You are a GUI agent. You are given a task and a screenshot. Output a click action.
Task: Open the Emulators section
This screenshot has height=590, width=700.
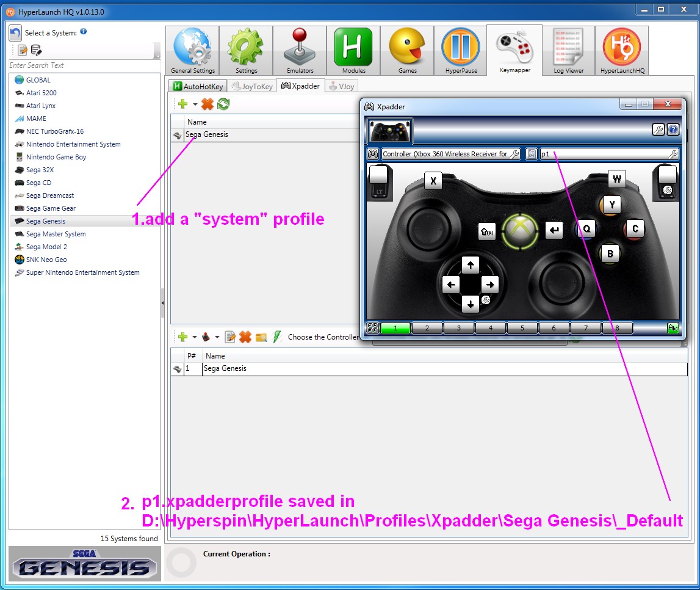300,51
